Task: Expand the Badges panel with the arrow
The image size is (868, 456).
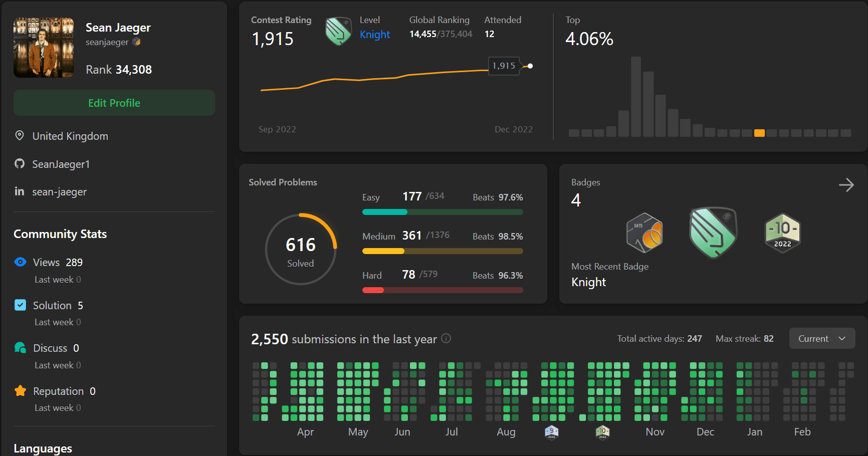Action: coord(846,185)
